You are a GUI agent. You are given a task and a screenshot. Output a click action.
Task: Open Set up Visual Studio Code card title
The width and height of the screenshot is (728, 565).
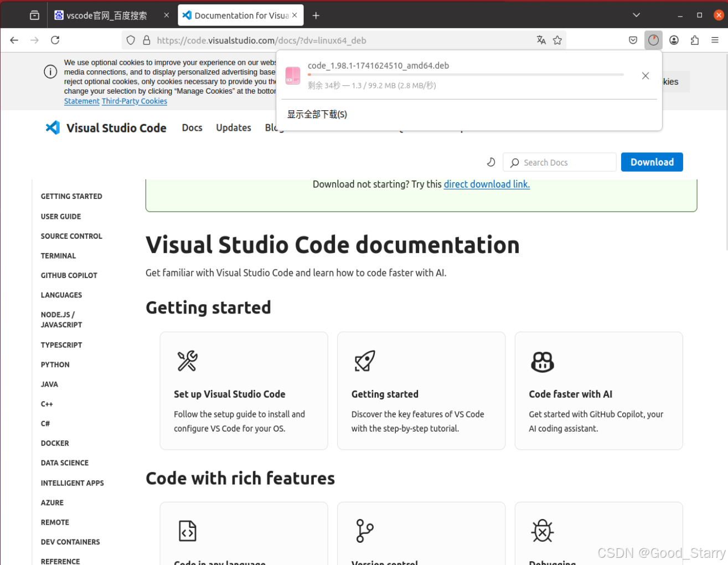pyautogui.click(x=230, y=394)
